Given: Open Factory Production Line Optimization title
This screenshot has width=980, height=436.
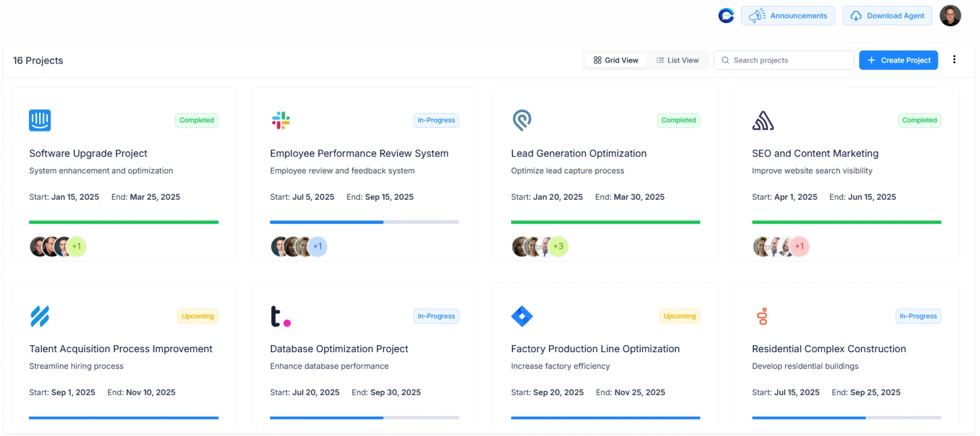Looking at the screenshot, I should [595, 349].
